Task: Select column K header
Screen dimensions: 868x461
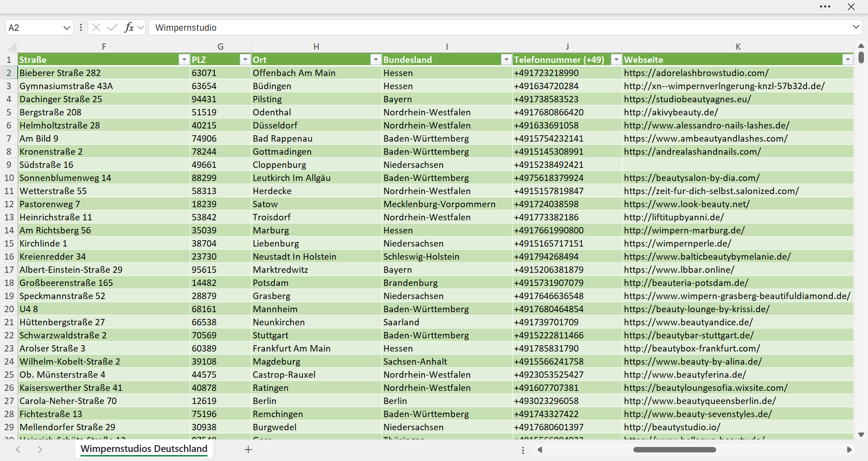Action: [x=738, y=47]
